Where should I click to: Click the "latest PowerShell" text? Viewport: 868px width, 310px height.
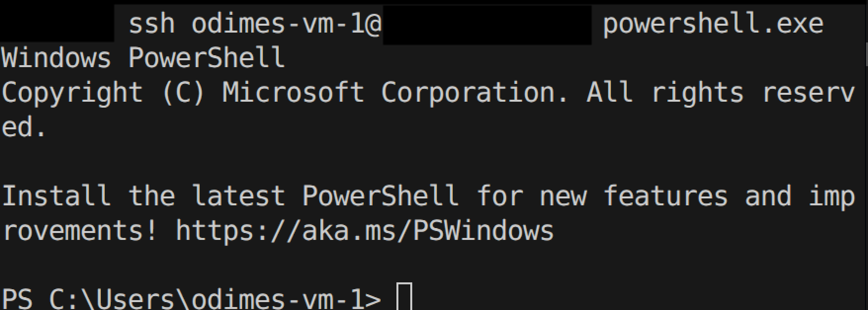(325, 196)
